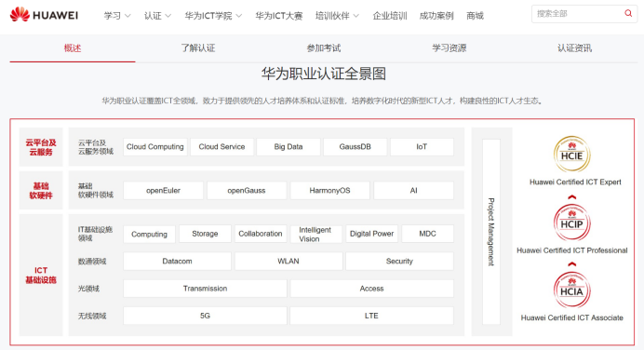Expand the 华为ICT学院 dropdown menu

click(213, 16)
